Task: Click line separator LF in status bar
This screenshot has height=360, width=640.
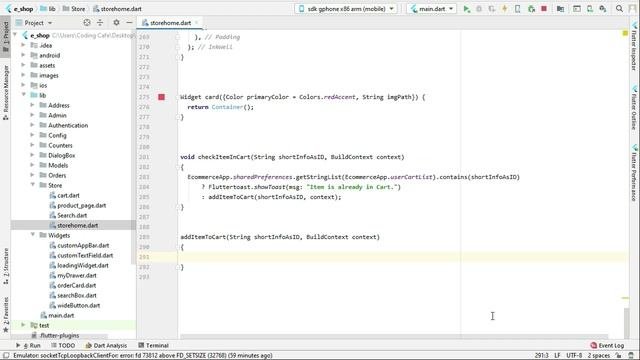Action: 557,356
